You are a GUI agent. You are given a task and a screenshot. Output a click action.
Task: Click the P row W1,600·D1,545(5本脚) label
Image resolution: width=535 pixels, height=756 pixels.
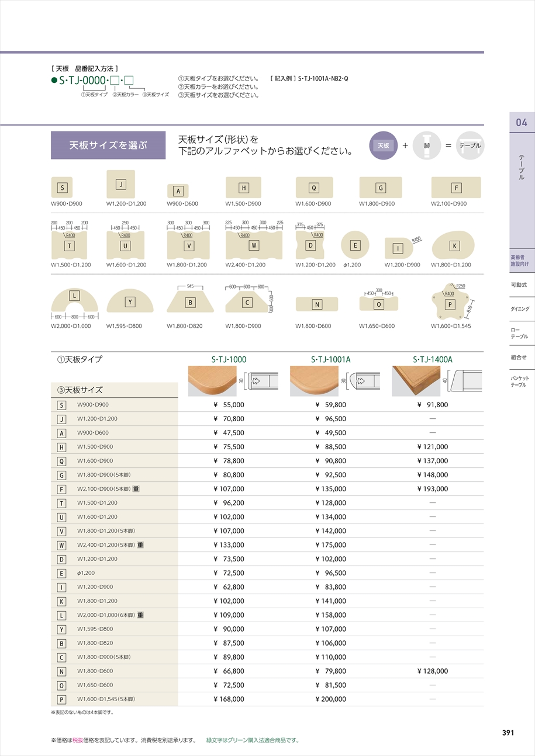106,699
